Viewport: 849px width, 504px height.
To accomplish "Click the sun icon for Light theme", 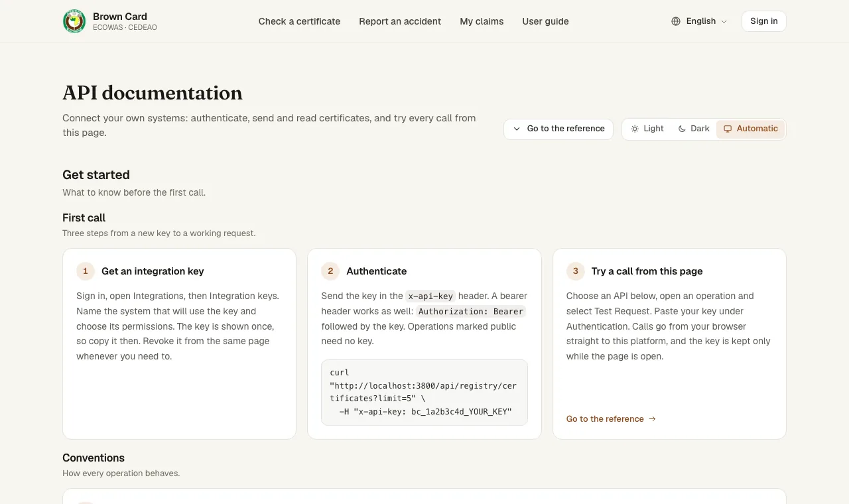I will [x=635, y=129].
